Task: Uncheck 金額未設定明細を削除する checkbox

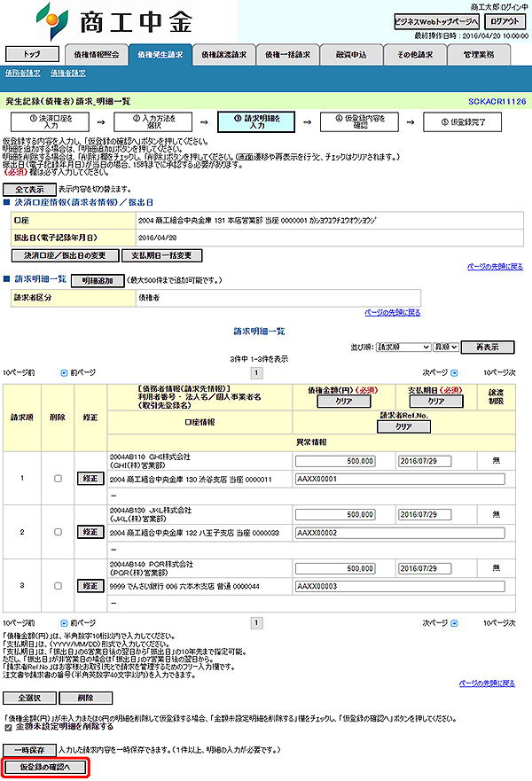Action: coord(8,728)
